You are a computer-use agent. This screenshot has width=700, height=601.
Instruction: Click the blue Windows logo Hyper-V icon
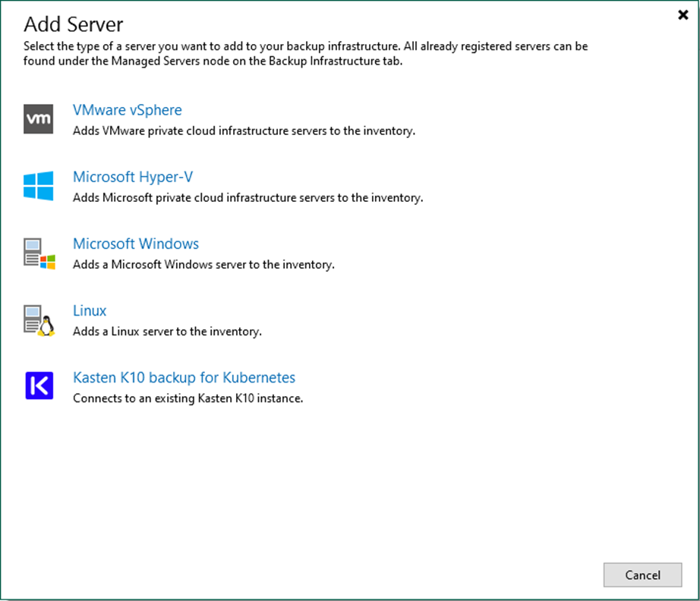(39, 186)
